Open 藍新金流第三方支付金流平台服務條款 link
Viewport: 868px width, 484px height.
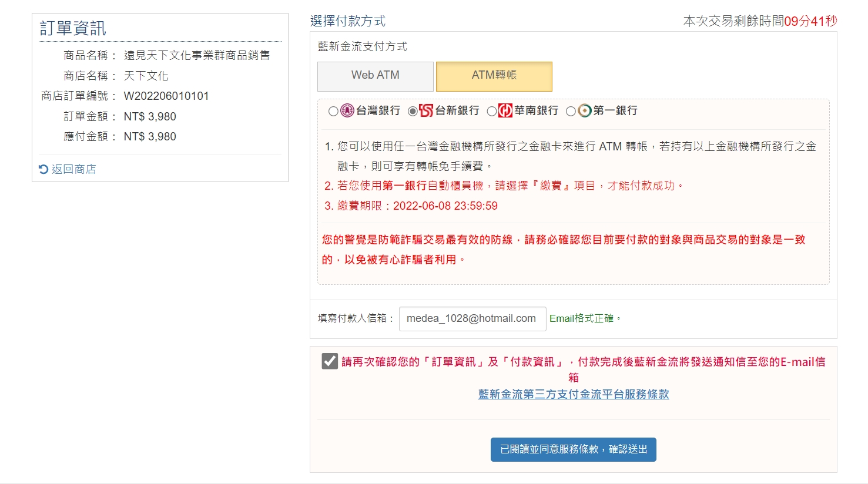click(x=574, y=394)
